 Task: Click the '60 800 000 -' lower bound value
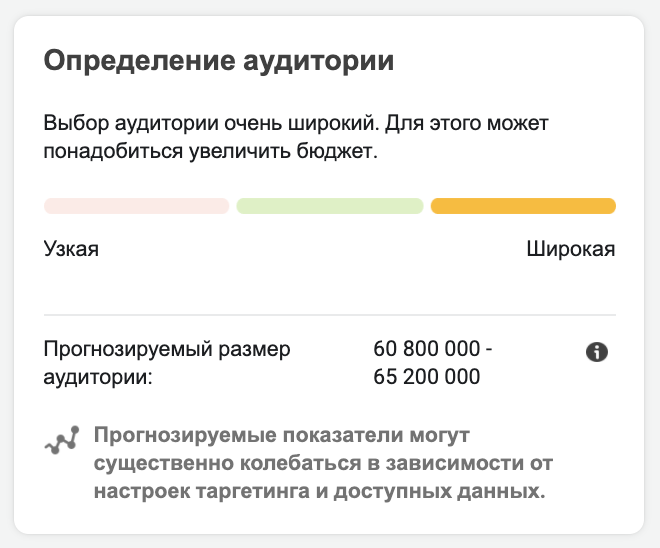point(433,348)
